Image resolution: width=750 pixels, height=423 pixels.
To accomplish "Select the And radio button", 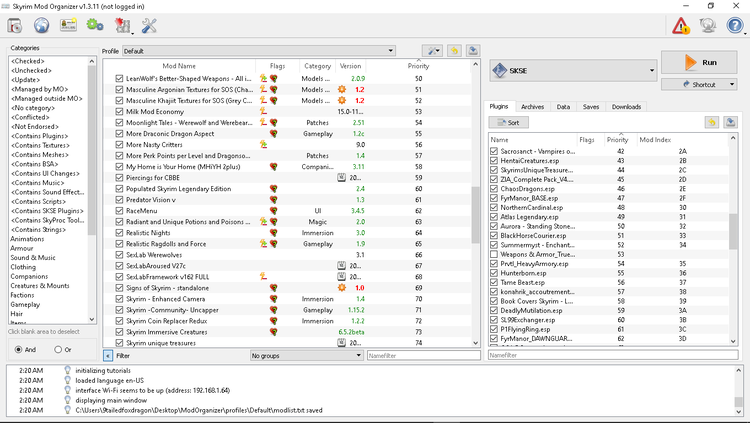I will point(18,349).
